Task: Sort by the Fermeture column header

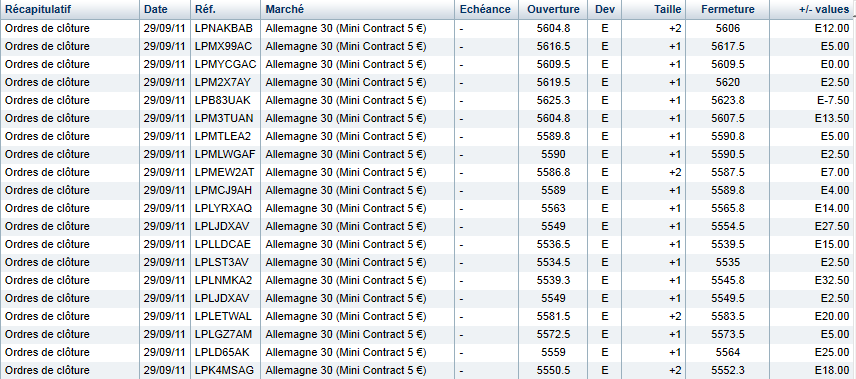Action: (728, 9)
